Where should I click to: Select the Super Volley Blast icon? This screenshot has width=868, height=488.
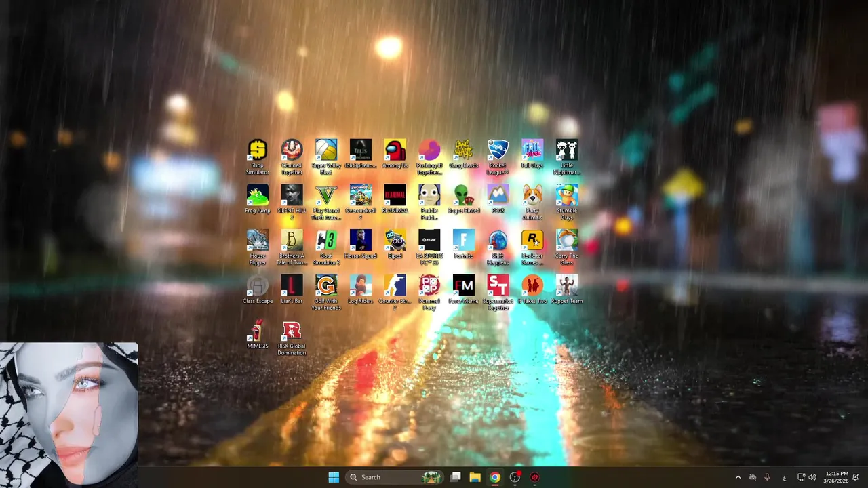point(326,150)
